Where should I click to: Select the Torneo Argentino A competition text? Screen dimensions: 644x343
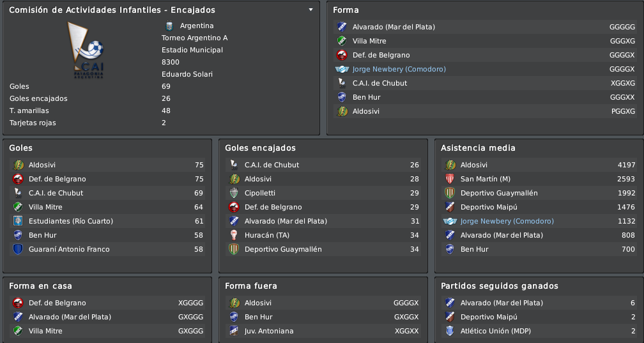(194, 38)
